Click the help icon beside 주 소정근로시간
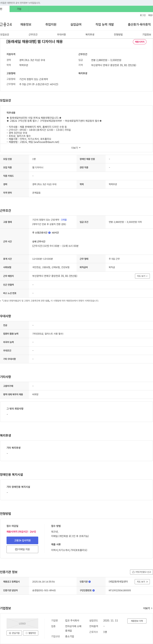153x644 pixels. coord(49,233)
